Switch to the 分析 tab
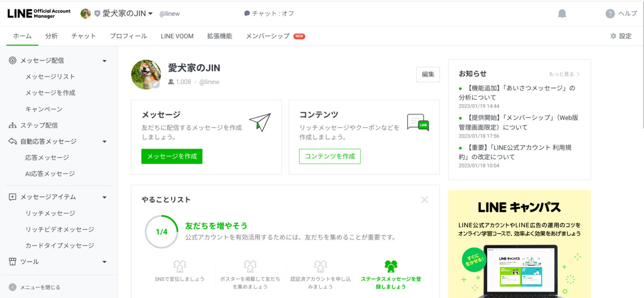The width and height of the screenshot is (644, 298). [x=51, y=36]
